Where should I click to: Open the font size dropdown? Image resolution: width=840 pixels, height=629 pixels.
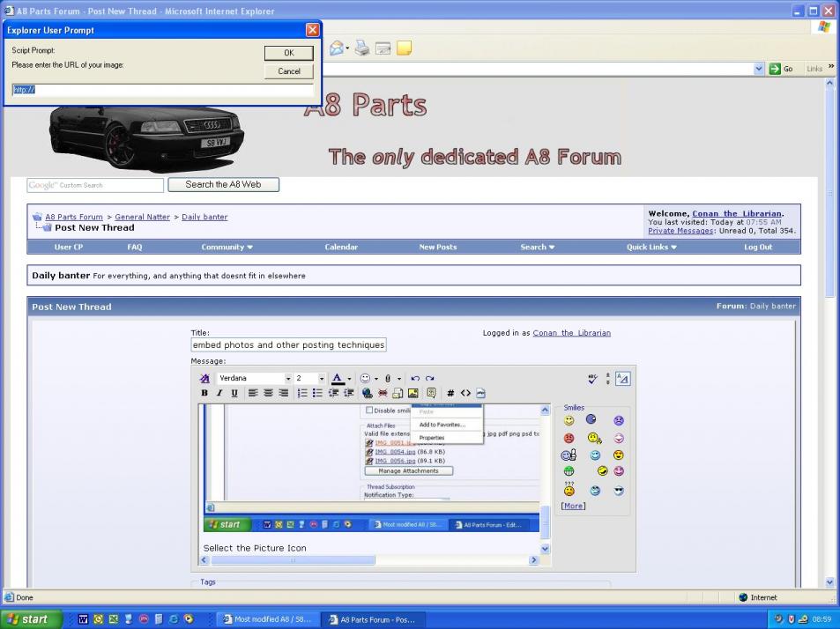point(322,379)
